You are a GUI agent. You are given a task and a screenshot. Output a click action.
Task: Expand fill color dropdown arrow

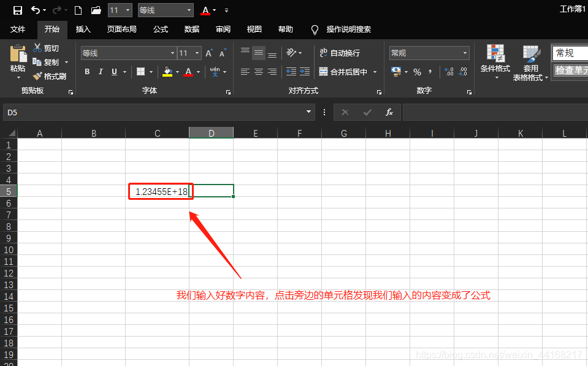pyautogui.click(x=177, y=72)
